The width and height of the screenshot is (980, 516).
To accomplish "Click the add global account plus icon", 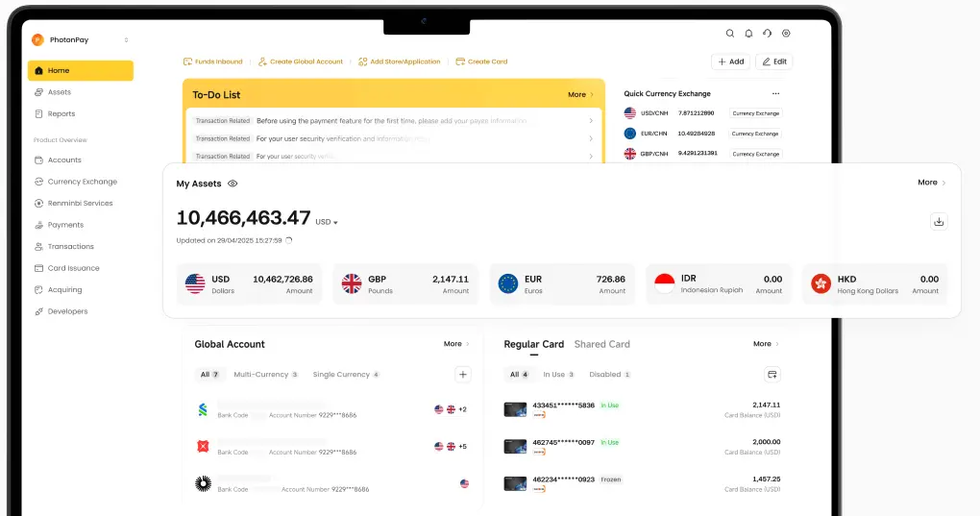I will [x=462, y=375].
